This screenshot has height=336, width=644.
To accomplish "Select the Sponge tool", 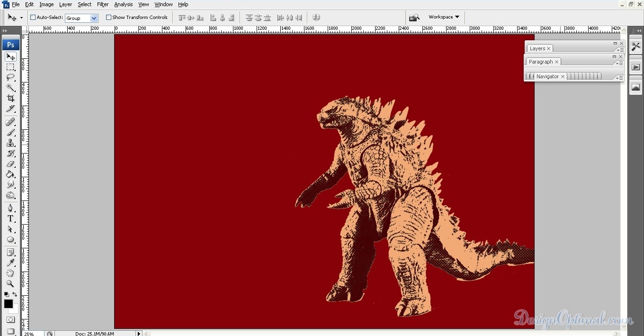I will pyautogui.click(x=10, y=195).
